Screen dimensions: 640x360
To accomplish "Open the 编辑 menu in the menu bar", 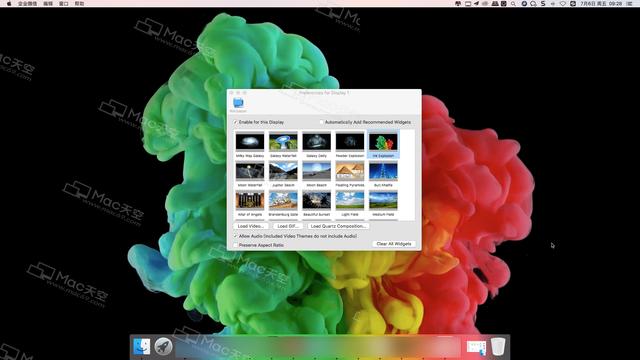I will point(48,3).
